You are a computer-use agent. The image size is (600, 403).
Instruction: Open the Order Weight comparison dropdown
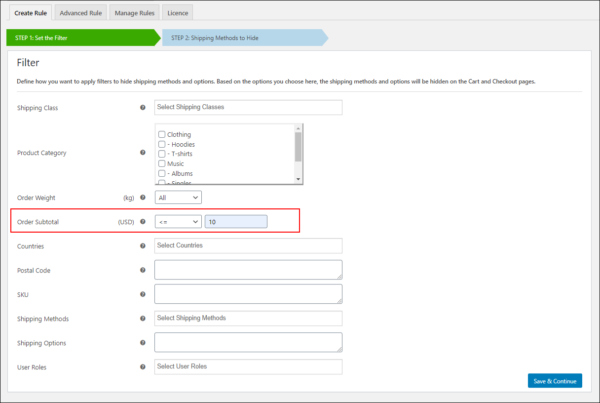(178, 197)
